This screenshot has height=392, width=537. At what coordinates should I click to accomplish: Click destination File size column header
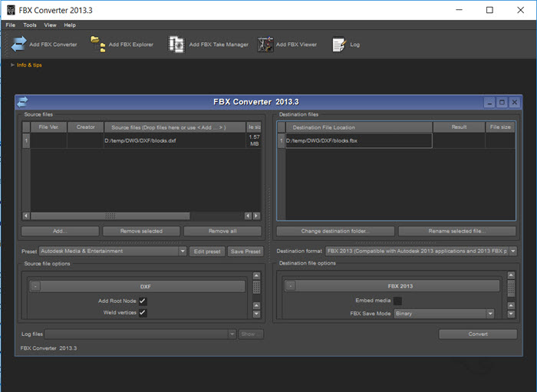coord(500,127)
